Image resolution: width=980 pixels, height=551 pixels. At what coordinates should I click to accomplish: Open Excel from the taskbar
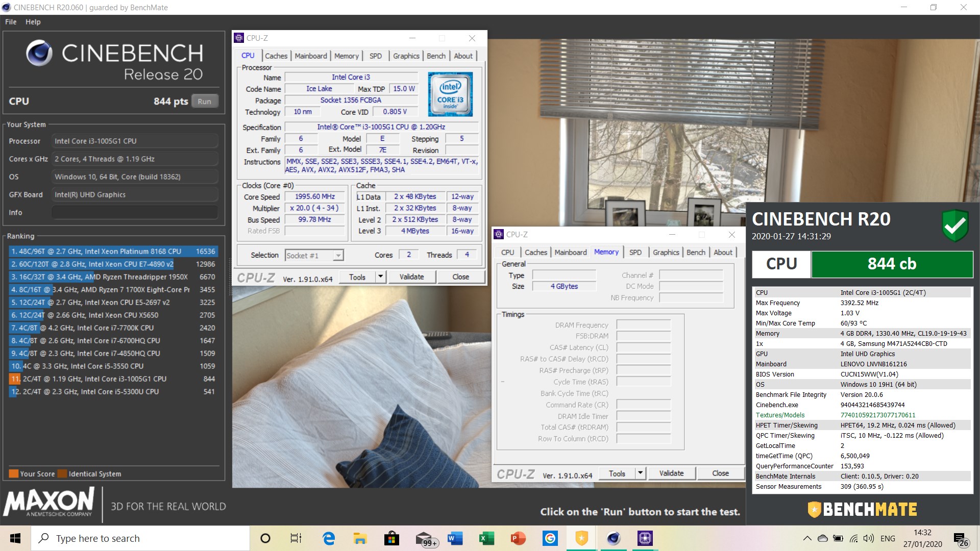[x=486, y=538]
